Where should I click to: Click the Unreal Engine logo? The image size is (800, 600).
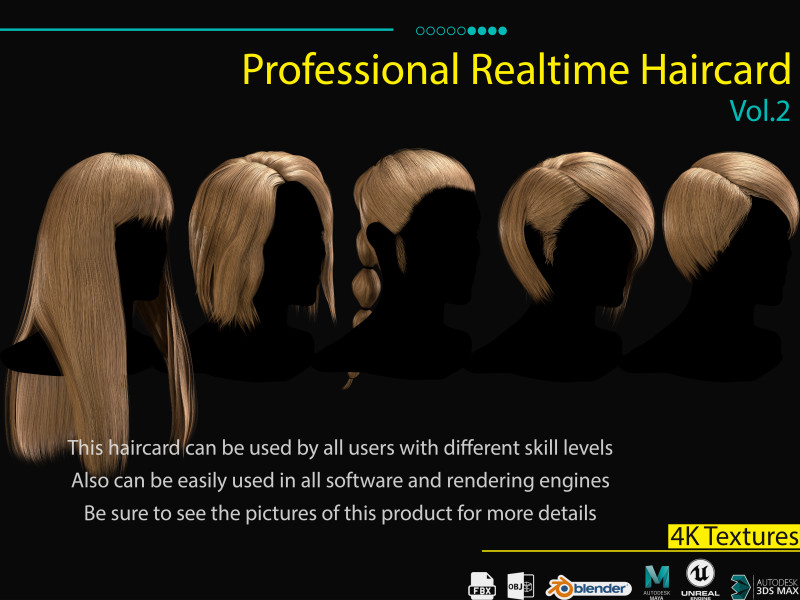click(699, 579)
